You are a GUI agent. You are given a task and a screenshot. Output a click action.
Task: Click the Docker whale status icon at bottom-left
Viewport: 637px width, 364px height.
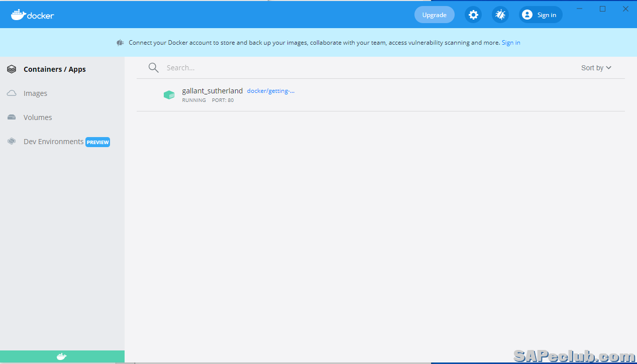61,356
